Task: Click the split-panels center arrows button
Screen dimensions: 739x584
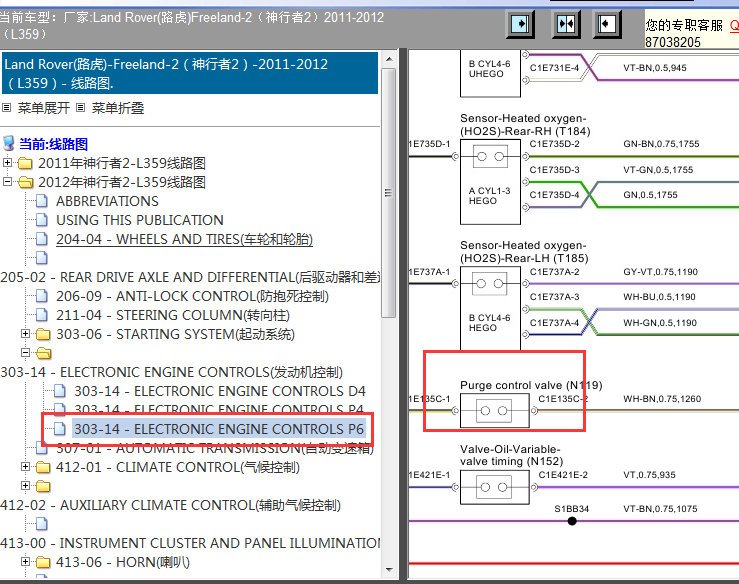Action: 566,24
